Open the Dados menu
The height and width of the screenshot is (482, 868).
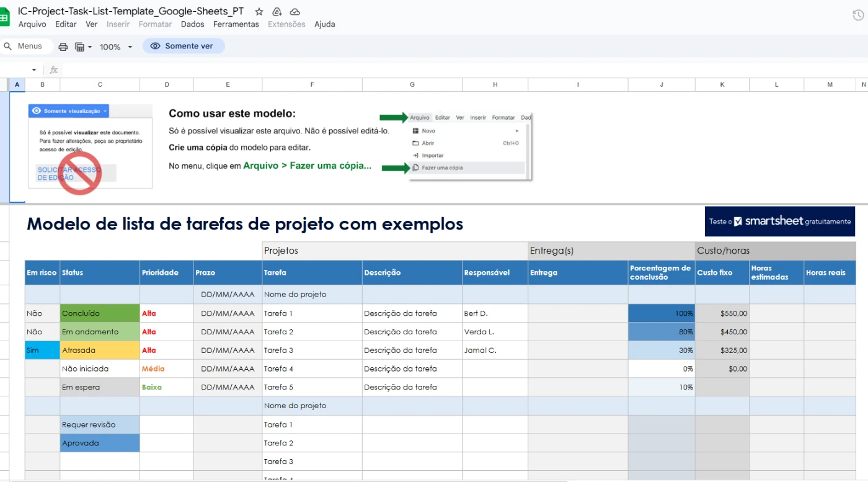[x=192, y=24]
